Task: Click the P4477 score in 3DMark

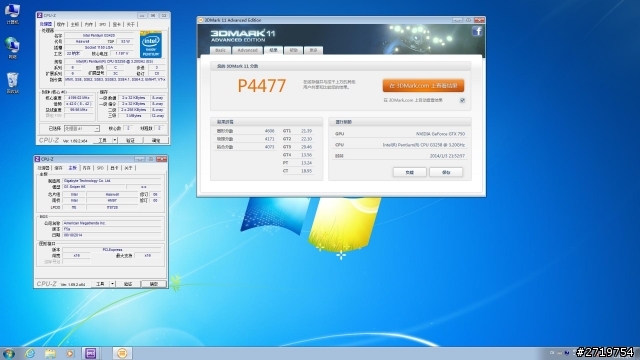Action: (262, 86)
